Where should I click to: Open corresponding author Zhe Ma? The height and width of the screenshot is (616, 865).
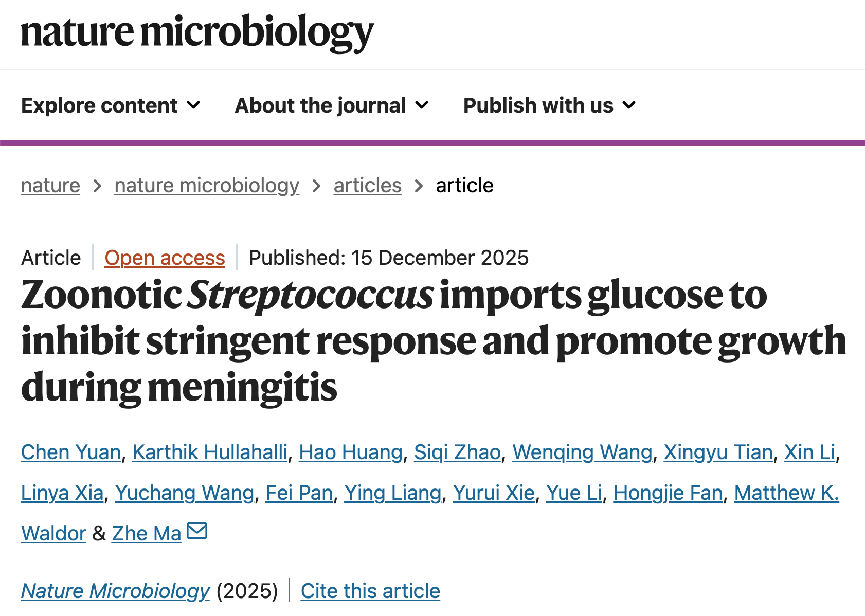[147, 534]
